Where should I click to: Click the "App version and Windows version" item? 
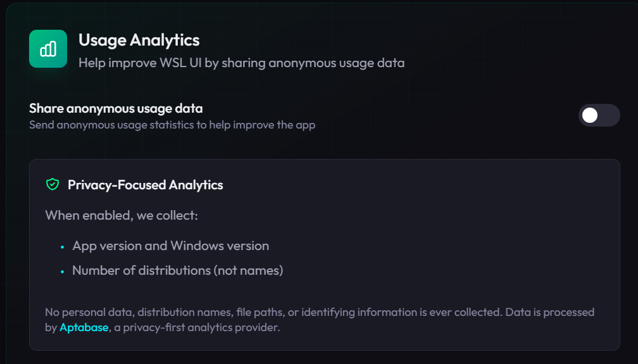point(170,246)
